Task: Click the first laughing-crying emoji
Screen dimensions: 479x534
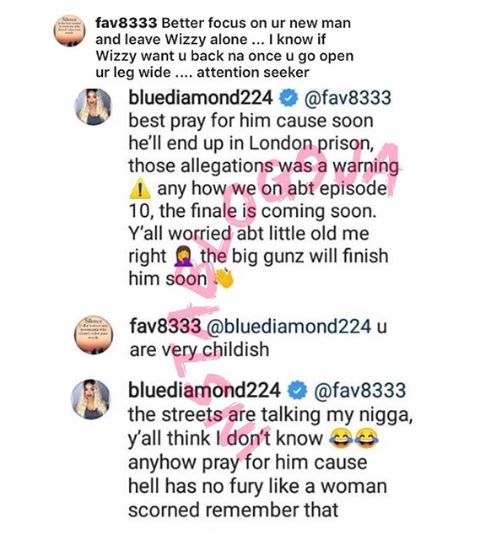Action: pyautogui.click(x=341, y=438)
